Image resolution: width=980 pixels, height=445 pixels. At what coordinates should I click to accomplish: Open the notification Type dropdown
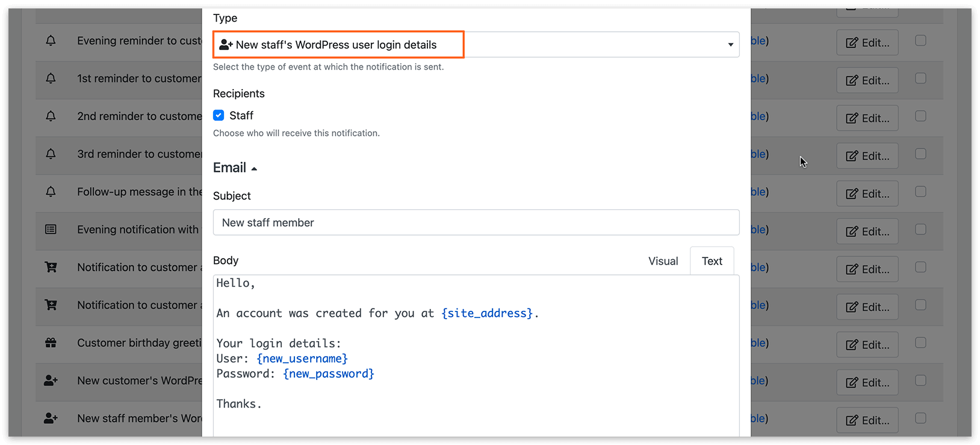coord(476,44)
